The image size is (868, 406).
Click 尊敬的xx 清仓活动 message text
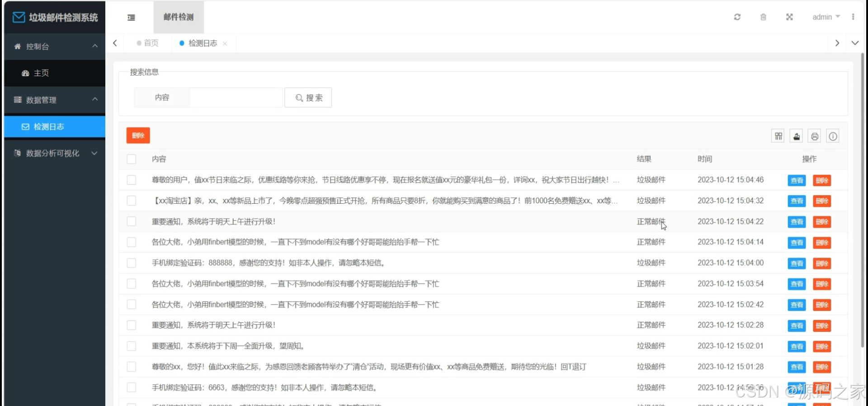pyautogui.click(x=369, y=367)
